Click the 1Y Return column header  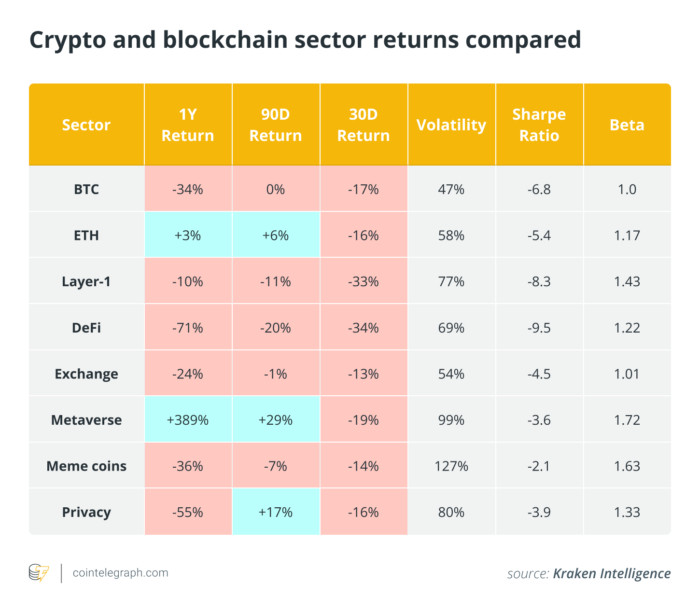click(188, 125)
